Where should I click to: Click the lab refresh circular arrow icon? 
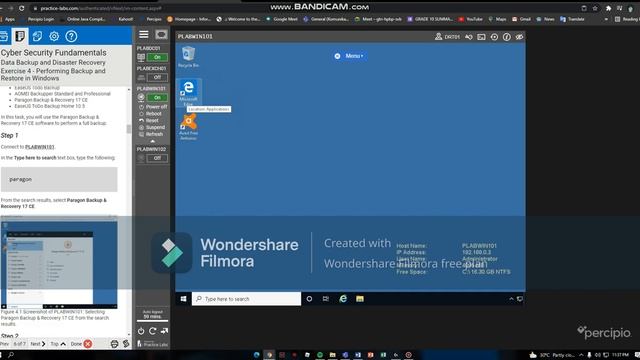click(x=152, y=331)
